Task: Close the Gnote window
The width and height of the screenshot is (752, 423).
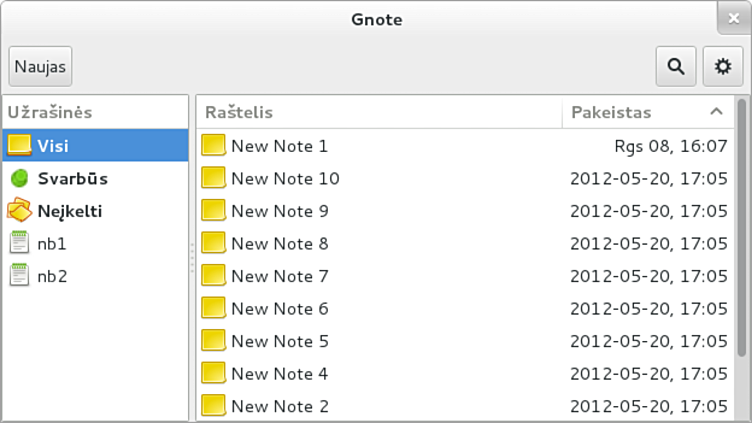Action: pyautogui.click(x=733, y=18)
